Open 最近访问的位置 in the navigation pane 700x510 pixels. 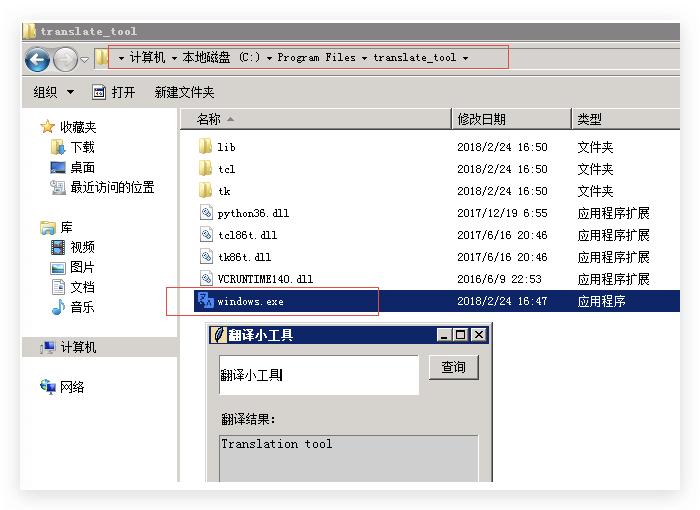click(112, 187)
